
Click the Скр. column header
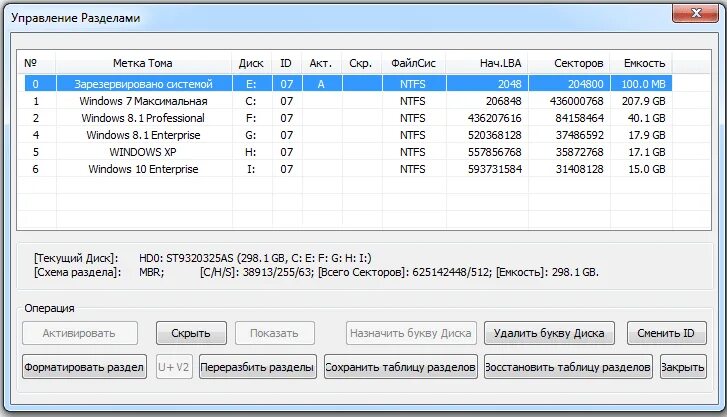click(361, 63)
